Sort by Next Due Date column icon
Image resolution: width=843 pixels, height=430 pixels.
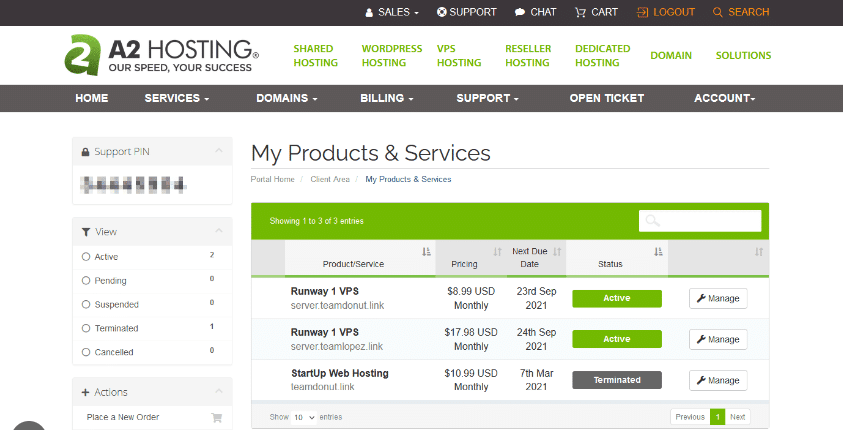pos(557,252)
